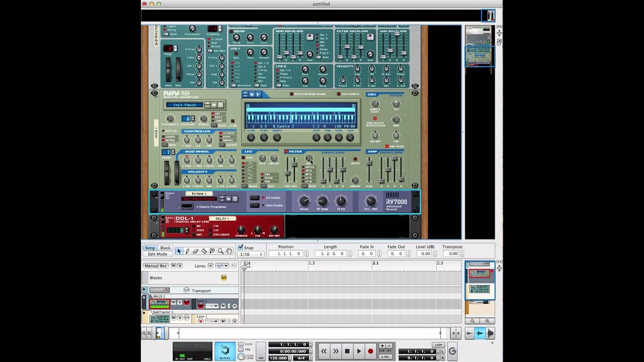Toggle the Blocks button in the transport
This screenshot has height=362, width=644.
click(x=225, y=351)
